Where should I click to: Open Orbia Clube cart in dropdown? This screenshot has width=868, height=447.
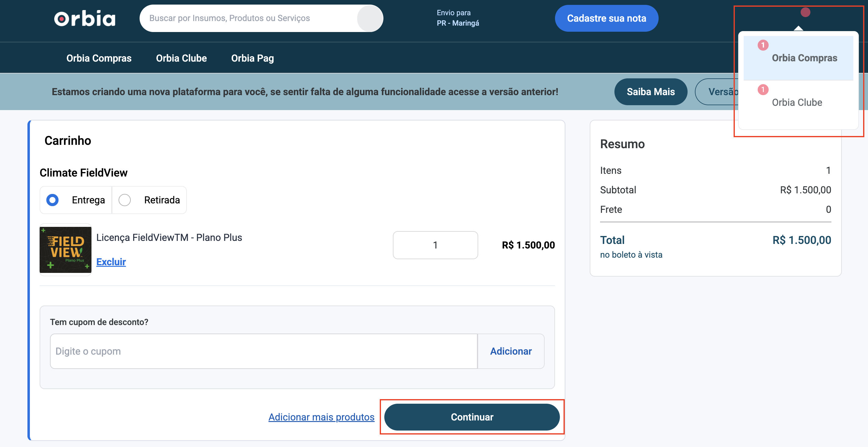pos(797,102)
